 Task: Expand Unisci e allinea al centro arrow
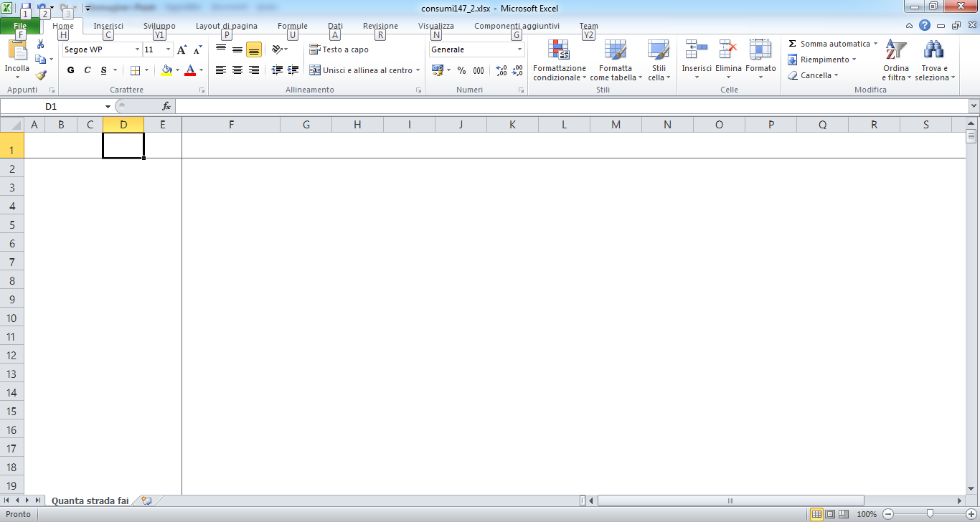click(x=418, y=70)
